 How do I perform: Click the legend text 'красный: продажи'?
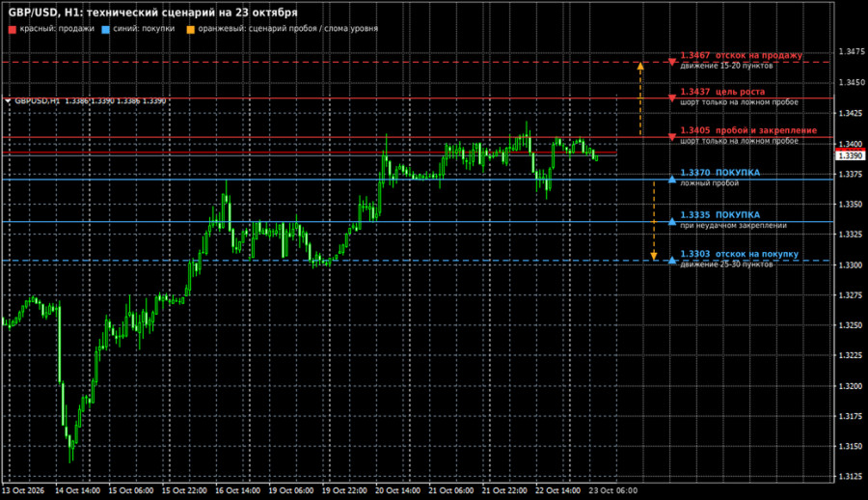pyautogui.click(x=57, y=28)
